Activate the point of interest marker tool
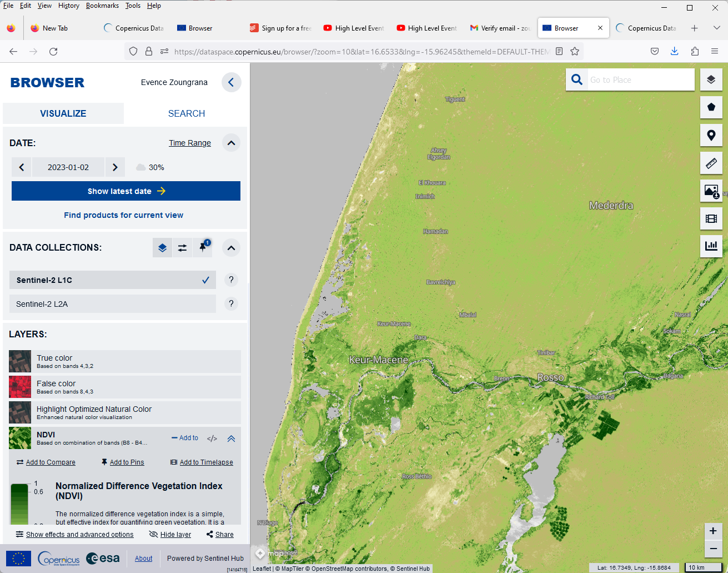 click(711, 135)
